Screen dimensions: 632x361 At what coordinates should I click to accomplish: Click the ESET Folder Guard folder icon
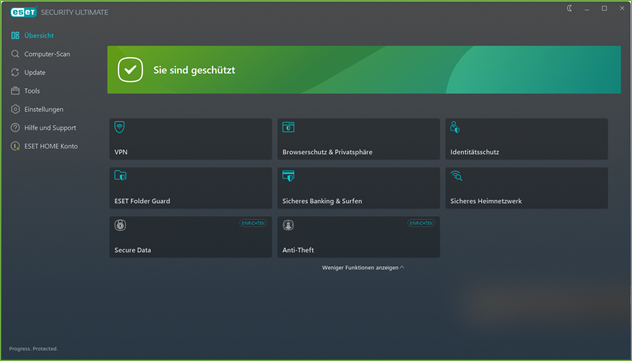(x=120, y=176)
